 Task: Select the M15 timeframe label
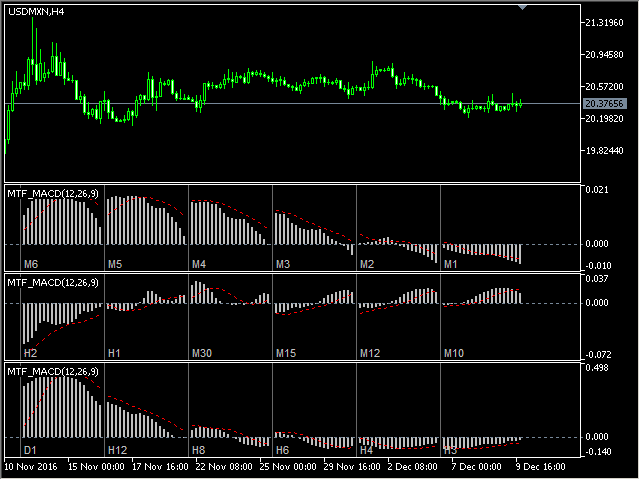pyautogui.click(x=286, y=353)
